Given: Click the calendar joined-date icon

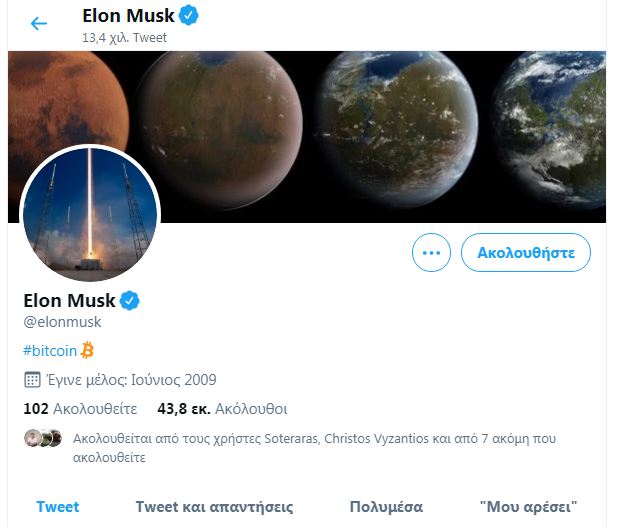Looking at the screenshot, I should (x=32, y=380).
